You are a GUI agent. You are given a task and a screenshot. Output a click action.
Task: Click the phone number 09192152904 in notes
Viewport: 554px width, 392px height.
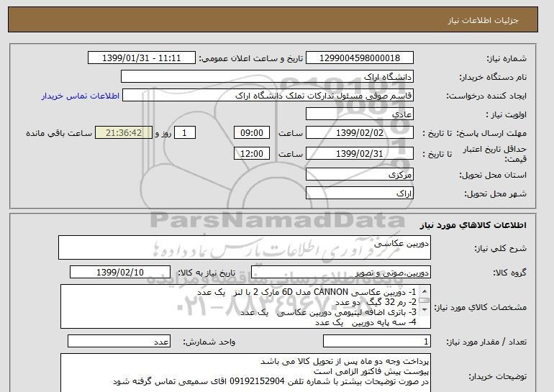(x=258, y=382)
